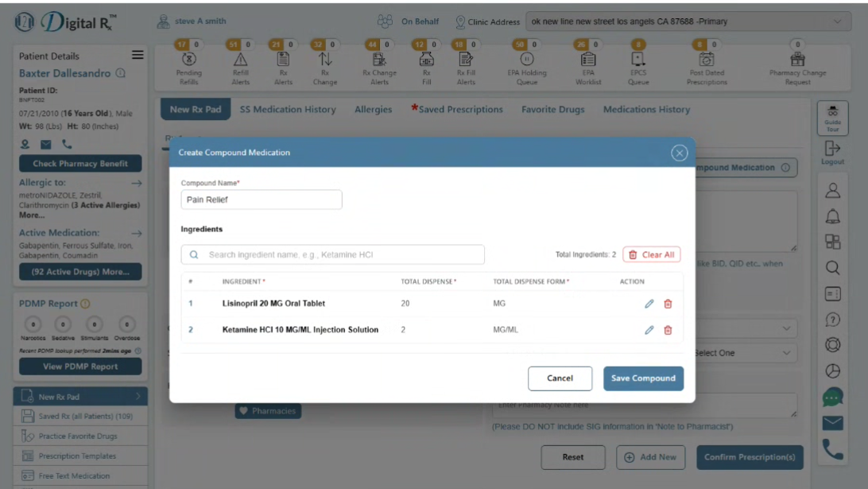Open the chat bubble icon
868x489 pixels.
[x=832, y=397]
